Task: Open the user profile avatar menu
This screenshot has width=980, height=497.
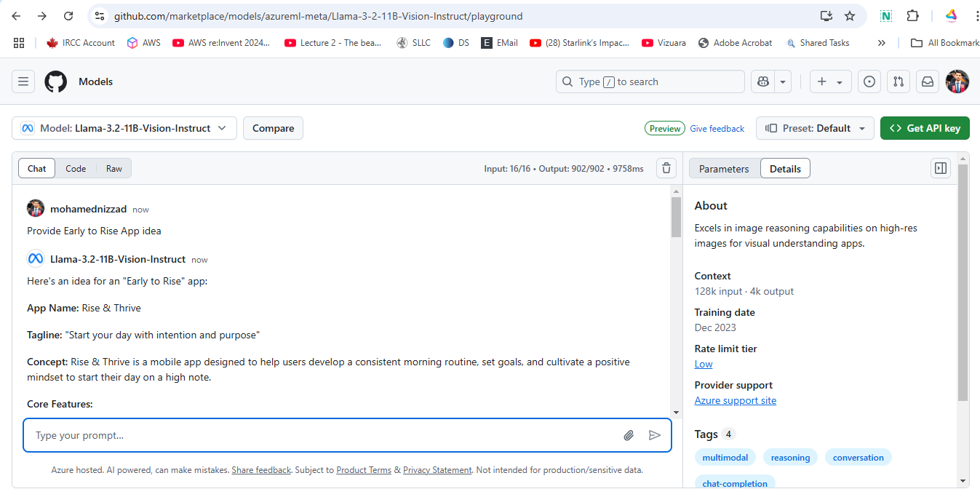Action: coord(957,81)
